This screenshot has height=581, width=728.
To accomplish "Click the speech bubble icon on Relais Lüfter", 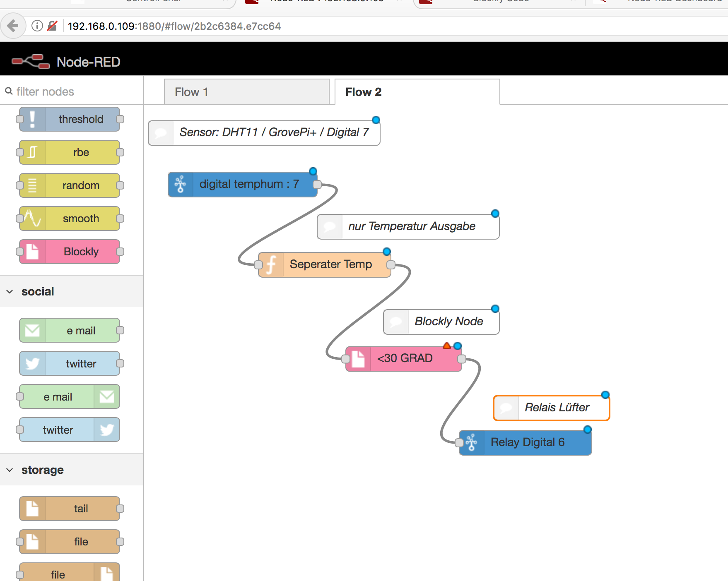I will [506, 408].
